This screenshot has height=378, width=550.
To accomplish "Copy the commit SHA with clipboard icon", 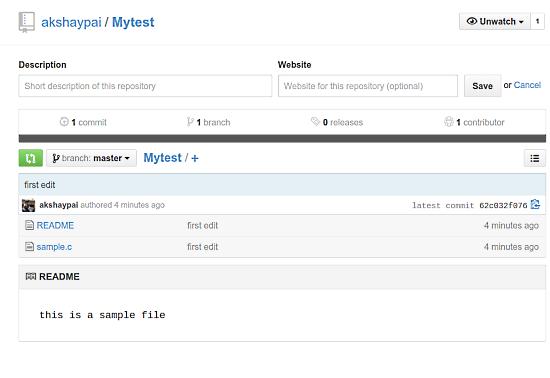I will pos(535,204).
